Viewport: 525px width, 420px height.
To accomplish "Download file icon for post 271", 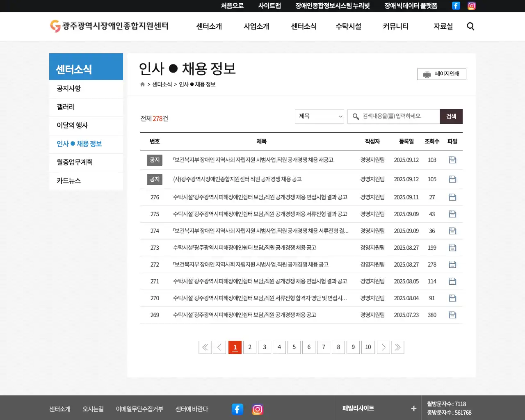I will point(452,281).
